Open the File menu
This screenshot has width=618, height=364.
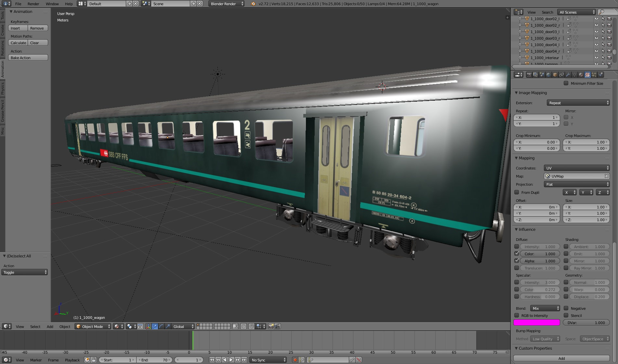click(x=18, y=4)
